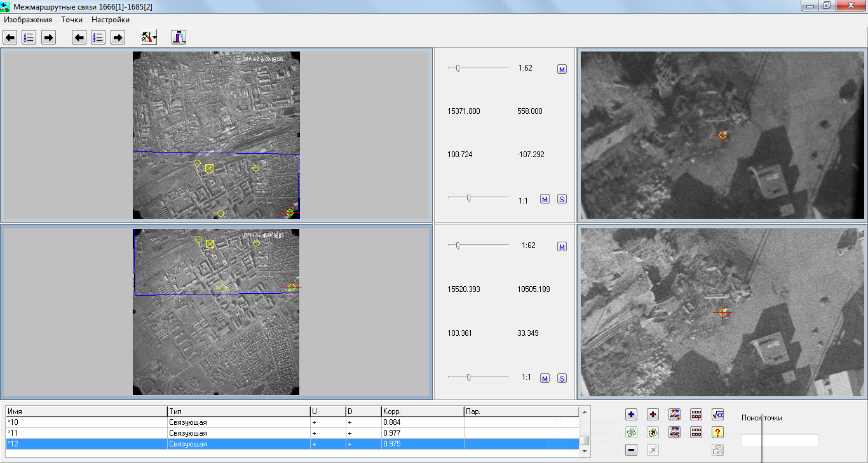Click the greyed-out document copy icon
This screenshot has height=463, width=868.
(x=718, y=450)
